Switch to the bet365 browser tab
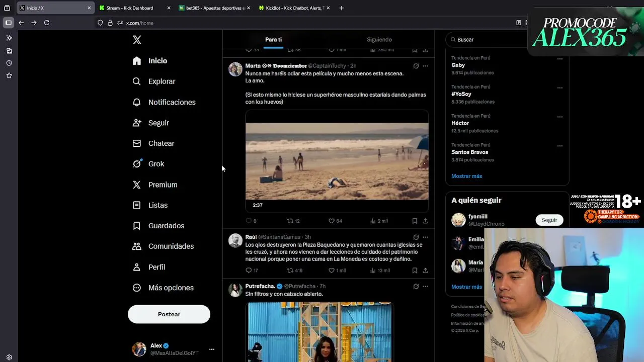 tap(215, 8)
